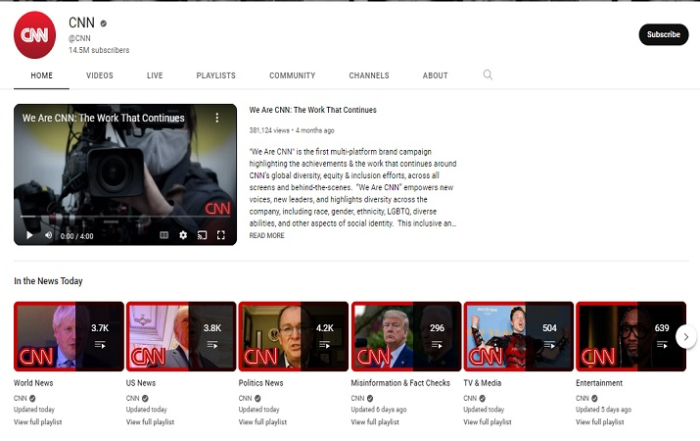Click the World News playlist title
700x441 pixels.
point(33,383)
